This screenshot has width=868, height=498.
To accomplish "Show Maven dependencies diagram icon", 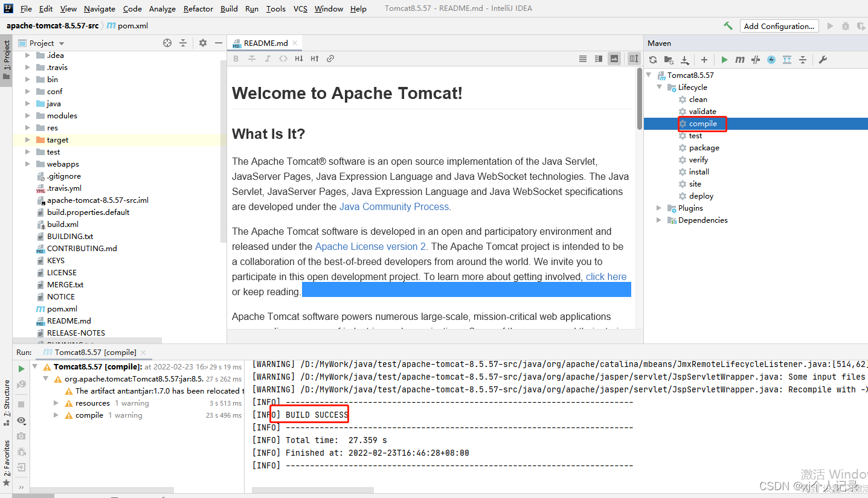I will point(787,60).
